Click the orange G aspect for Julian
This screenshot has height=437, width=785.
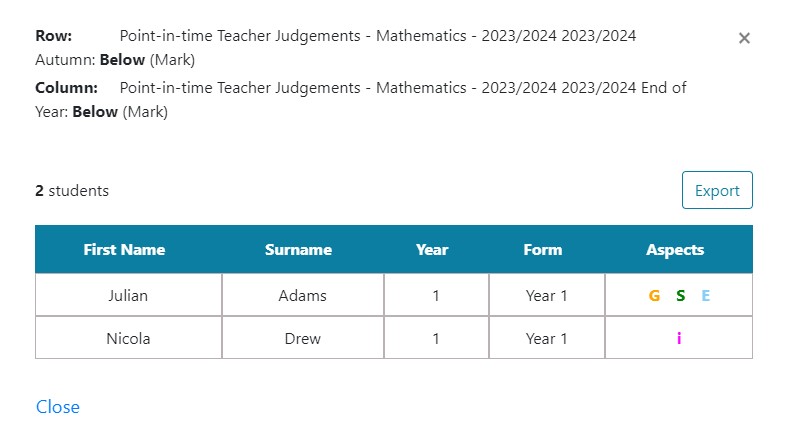tap(654, 296)
